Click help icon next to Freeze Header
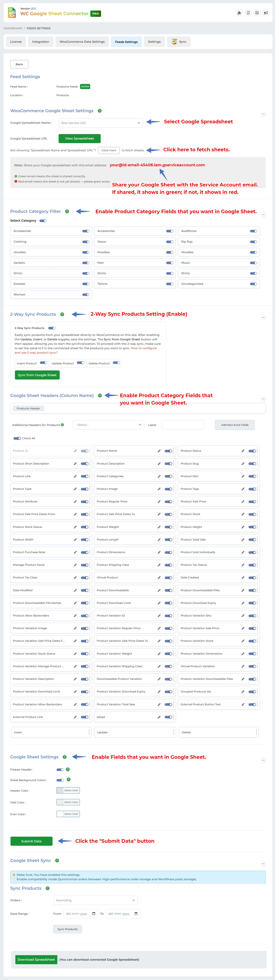 68,769
